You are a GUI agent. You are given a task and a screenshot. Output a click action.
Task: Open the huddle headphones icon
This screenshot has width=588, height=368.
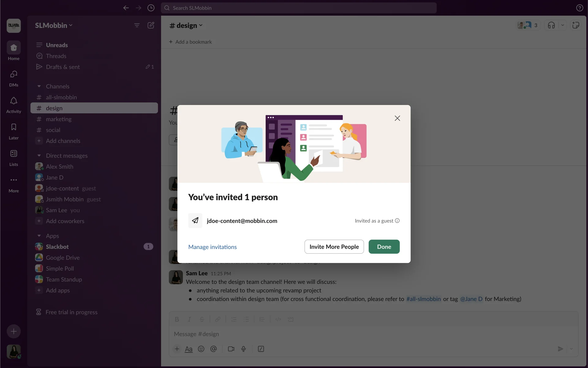551,25
